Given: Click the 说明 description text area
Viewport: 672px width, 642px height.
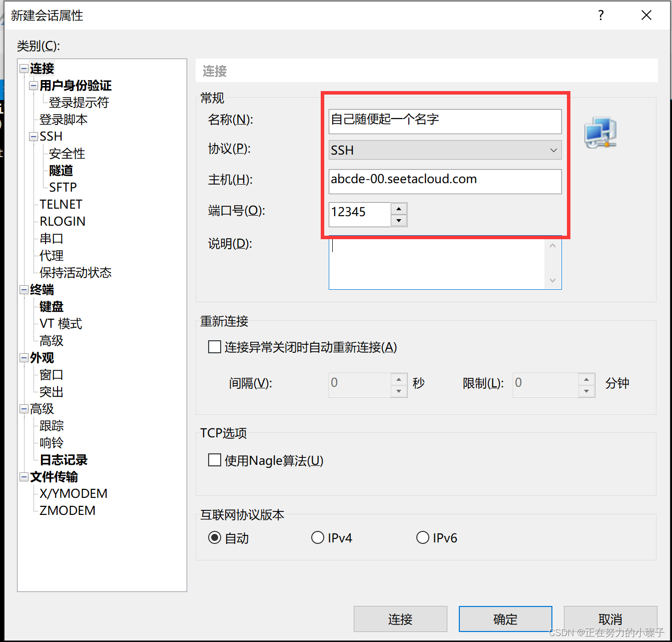Looking at the screenshot, I should pyautogui.click(x=436, y=263).
